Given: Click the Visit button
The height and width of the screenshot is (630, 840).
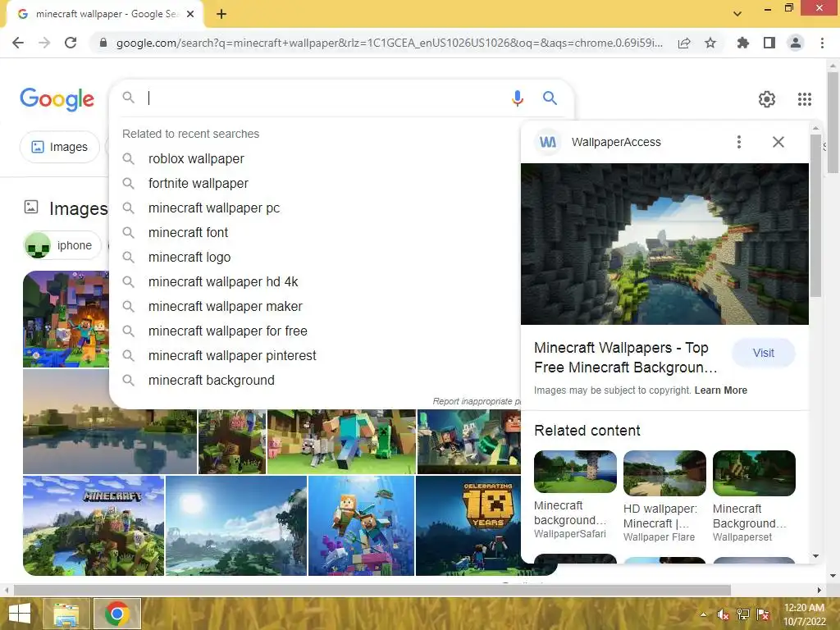Looking at the screenshot, I should (x=764, y=353).
